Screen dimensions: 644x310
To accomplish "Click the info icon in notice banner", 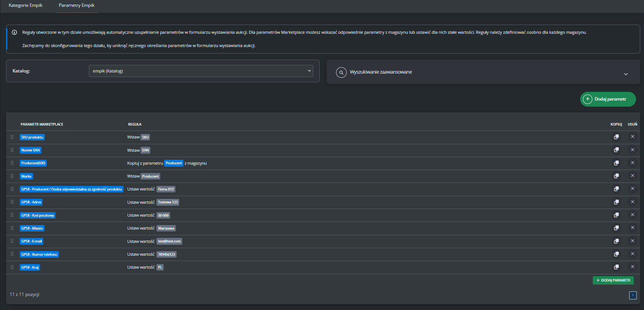I will (x=14, y=32).
